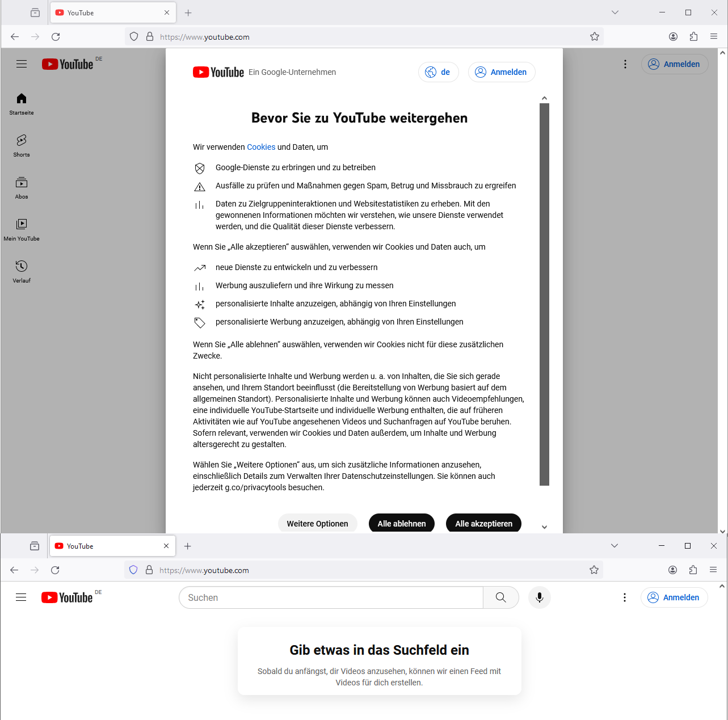The image size is (728, 720).
Task: Open Firefox account menu in the search-prompt window
Action: [x=672, y=570]
